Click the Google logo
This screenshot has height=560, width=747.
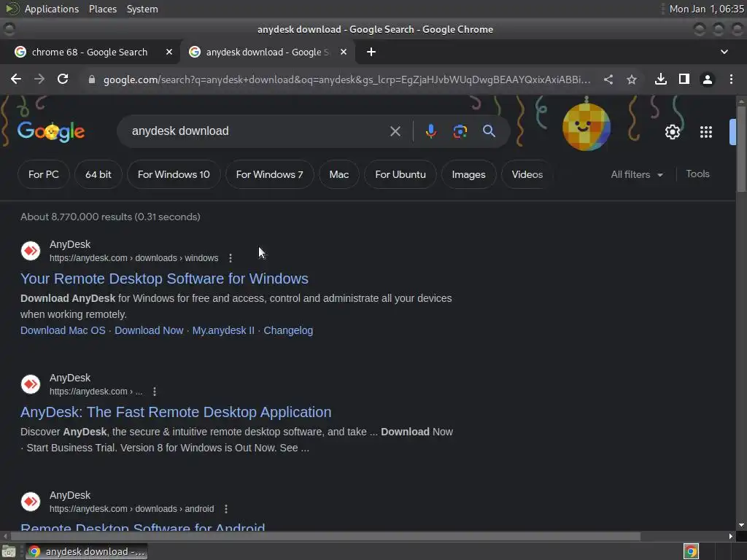point(51,131)
